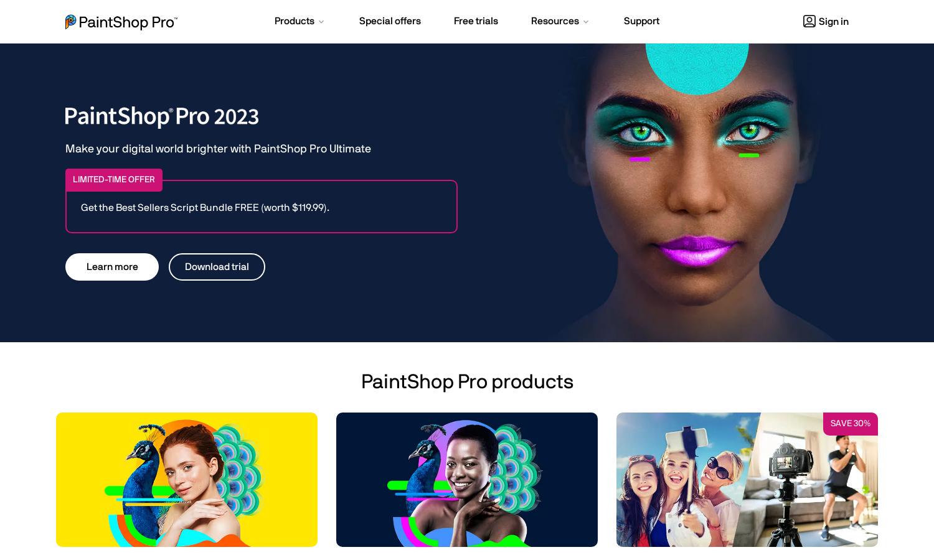Open the dark blue peacock product thumbnail
Image resolution: width=934 pixels, height=560 pixels.
pyautogui.click(x=467, y=480)
